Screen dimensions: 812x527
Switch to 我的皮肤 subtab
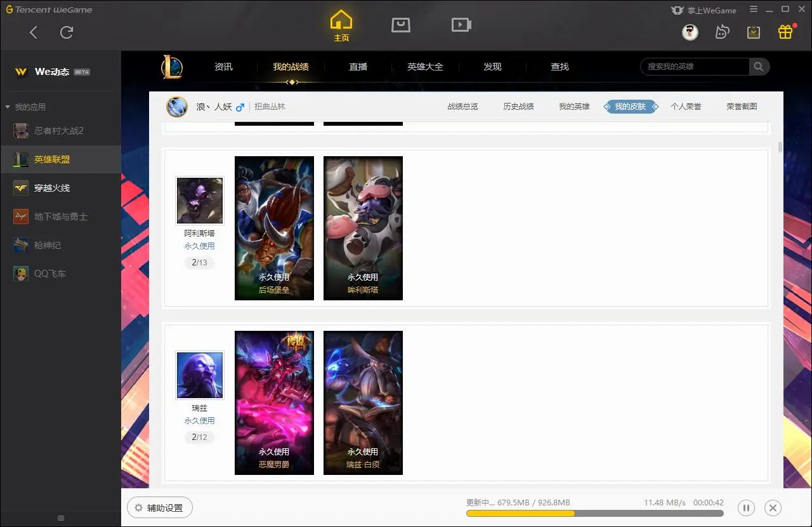point(631,107)
